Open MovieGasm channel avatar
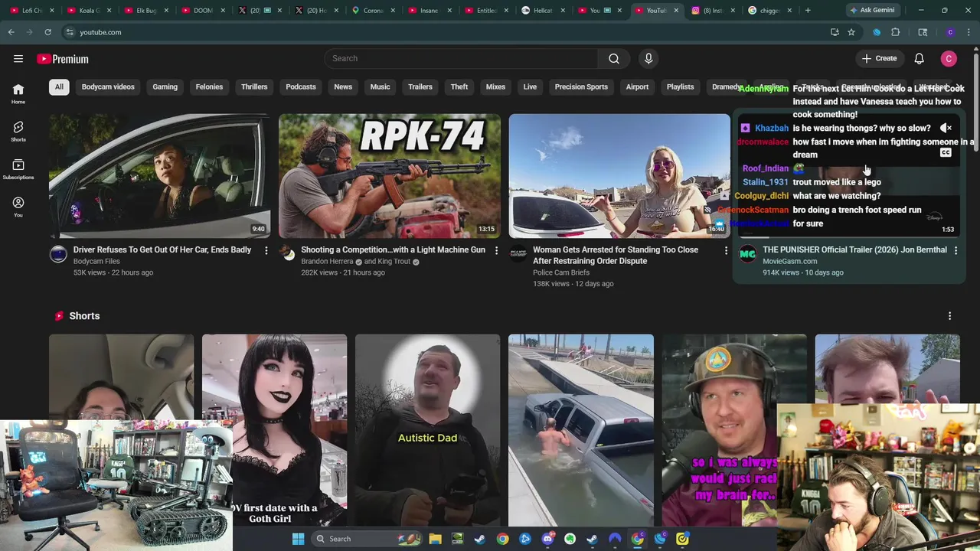 [747, 254]
